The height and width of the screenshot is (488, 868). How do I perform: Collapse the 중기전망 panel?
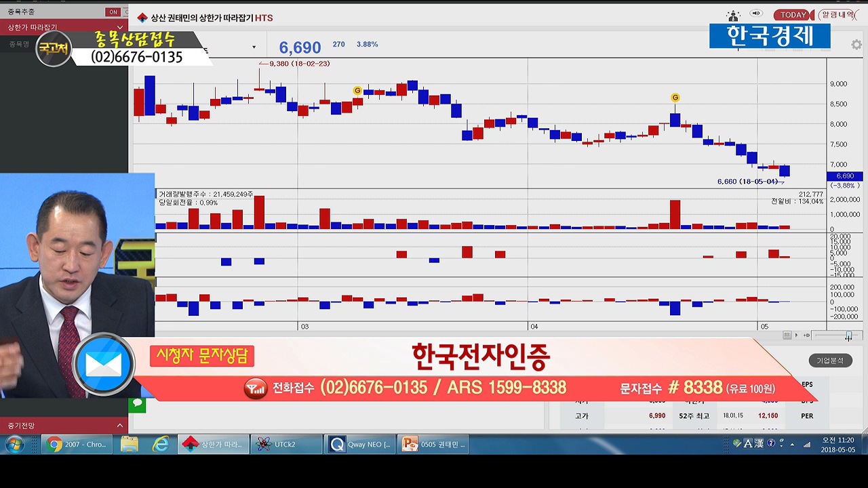pos(120,426)
